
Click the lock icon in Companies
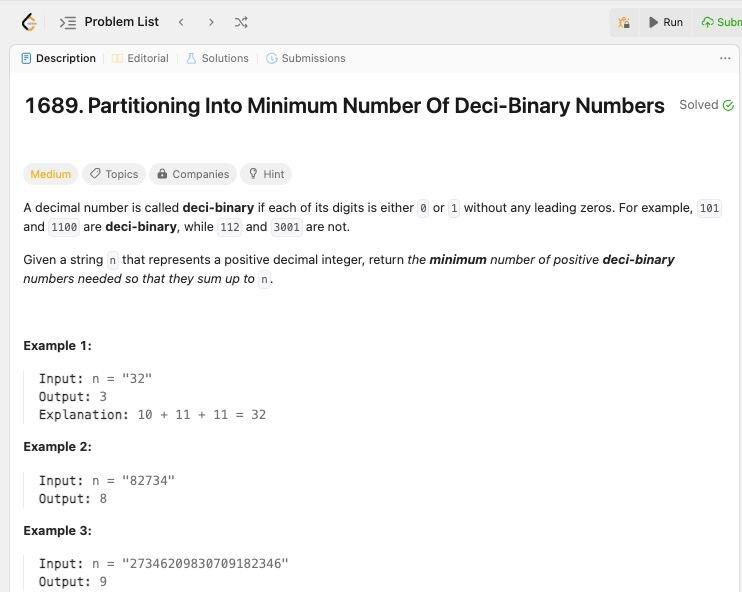(162, 174)
